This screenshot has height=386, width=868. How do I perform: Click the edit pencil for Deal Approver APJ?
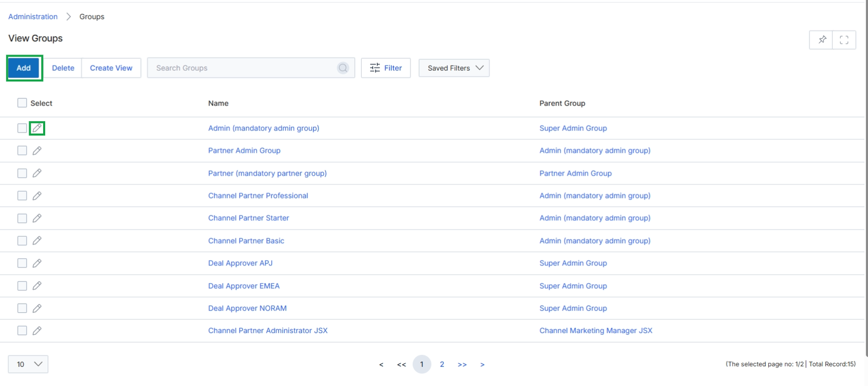[37, 263]
